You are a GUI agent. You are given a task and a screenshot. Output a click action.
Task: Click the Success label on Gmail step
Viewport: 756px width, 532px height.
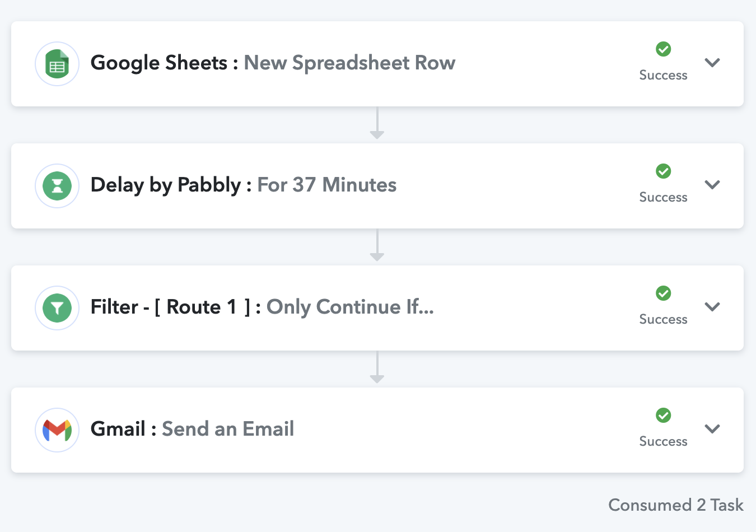[664, 441]
